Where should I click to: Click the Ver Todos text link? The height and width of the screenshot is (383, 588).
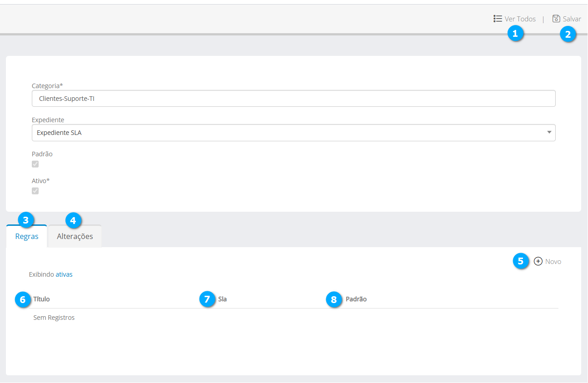520,19
